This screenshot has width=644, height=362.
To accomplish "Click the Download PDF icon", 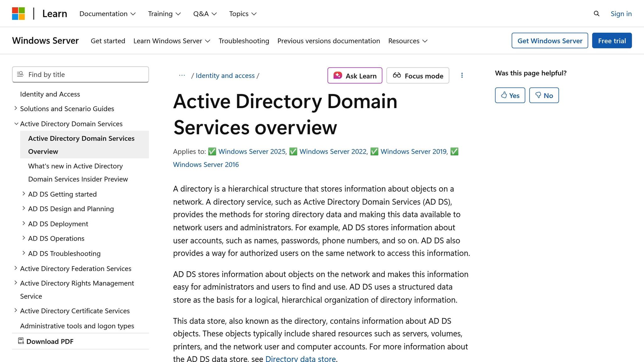I will [21, 341].
